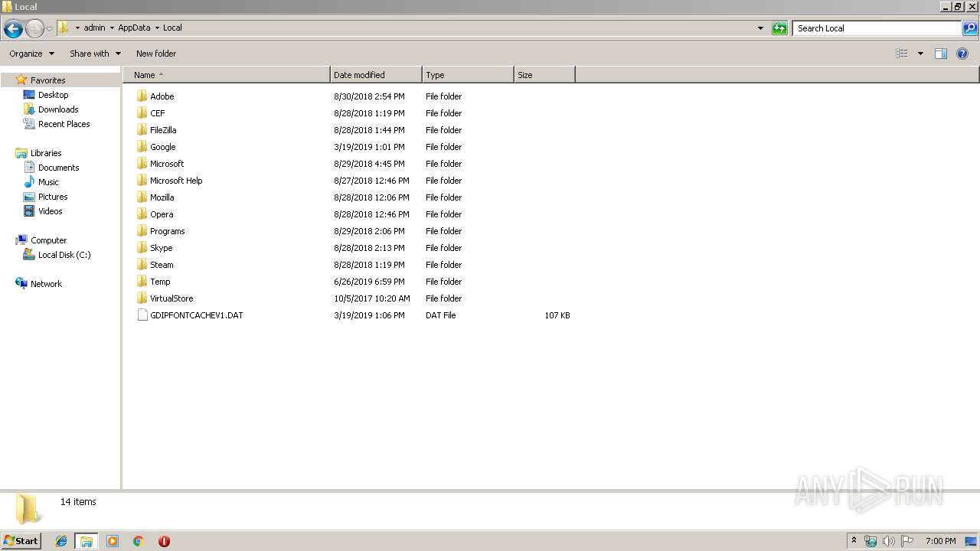This screenshot has width=980, height=551.
Task: Click the search magnifier icon
Action: click(970, 28)
